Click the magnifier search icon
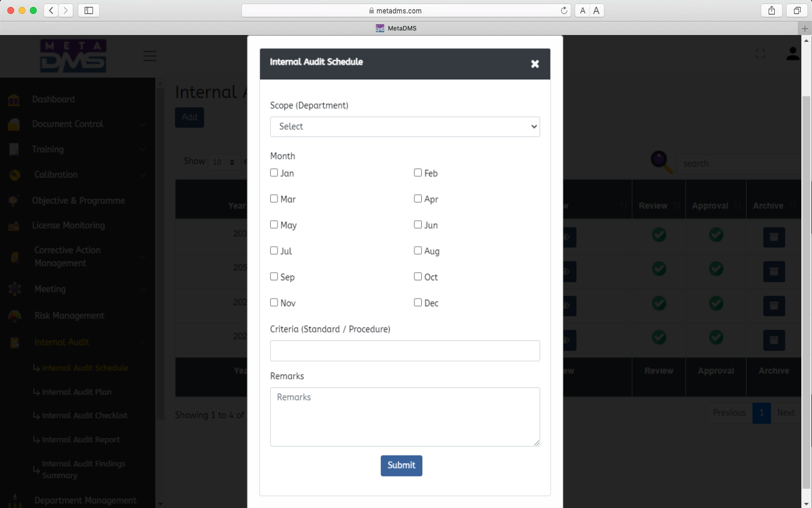 click(661, 163)
